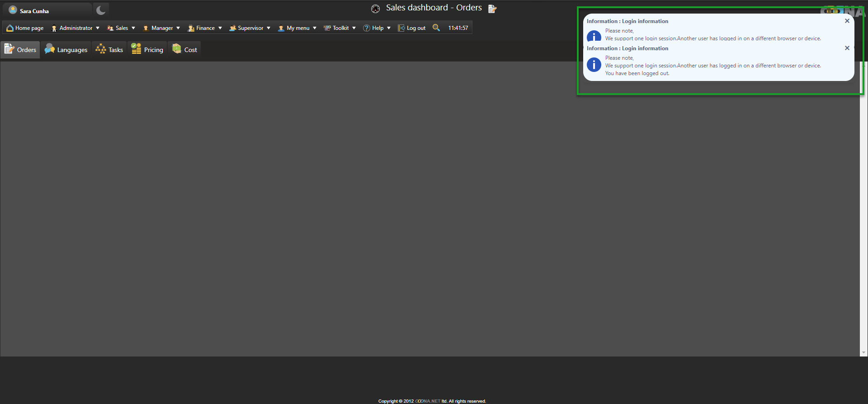Image resolution: width=868 pixels, height=404 pixels.
Task: Click the edit icon beside dashboard title
Action: pyautogui.click(x=492, y=9)
